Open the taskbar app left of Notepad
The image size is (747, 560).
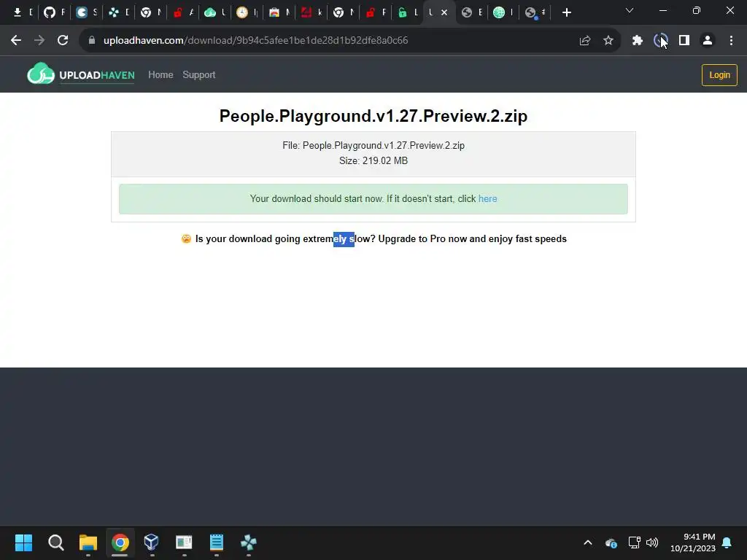click(x=184, y=542)
